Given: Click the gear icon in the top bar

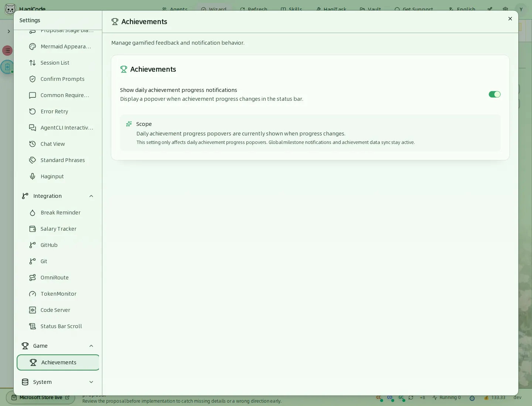Looking at the screenshot, I should (505, 10).
